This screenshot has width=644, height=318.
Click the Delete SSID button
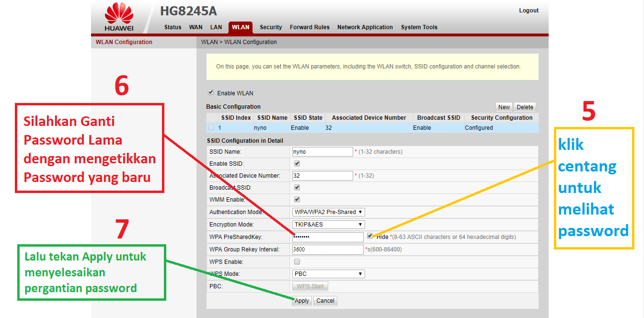pyautogui.click(x=525, y=107)
